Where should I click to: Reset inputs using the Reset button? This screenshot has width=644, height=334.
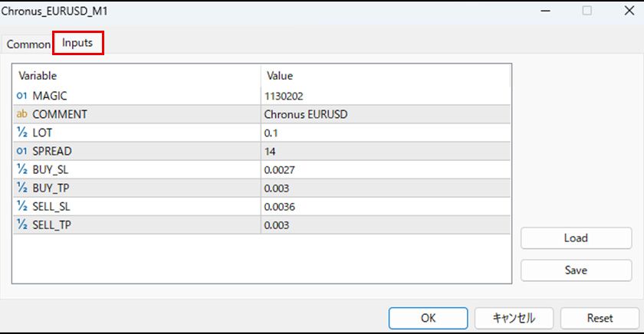(600, 318)
